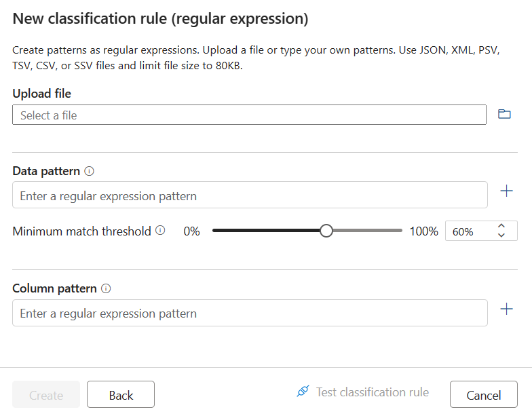Image resolution: width=532 pixels, height=416 pixels.
Task: Click the Test classification rule text
Action: [x=372, y=392]
